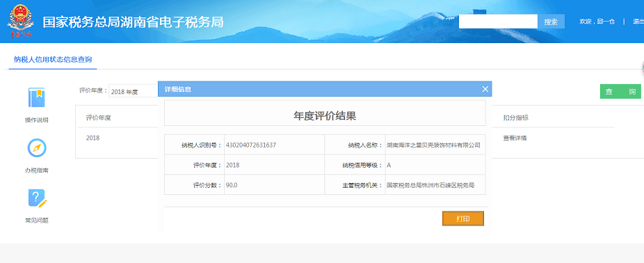Click the 搜索 button in the header
This screenshot has height=263, width=644.
click(551, 22)
